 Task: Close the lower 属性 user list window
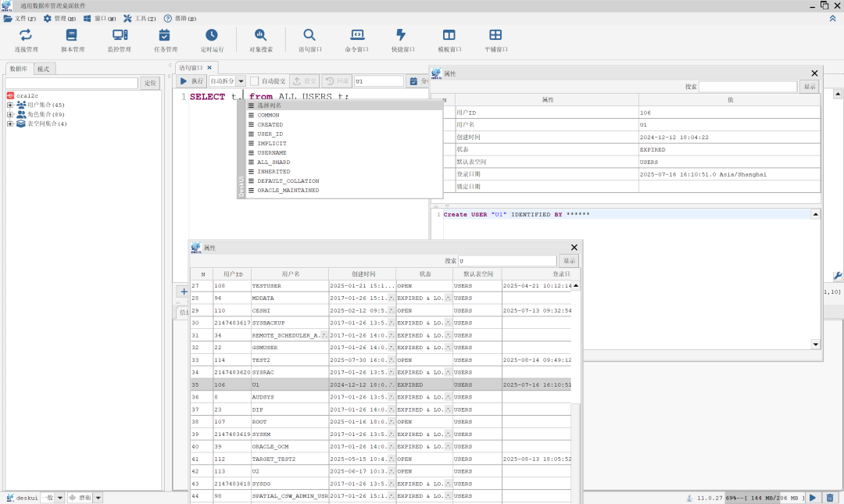click(574, 247)
